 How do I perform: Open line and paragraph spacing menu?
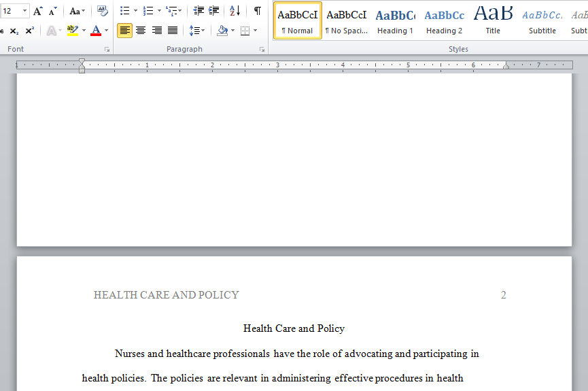tap(197, 31)
